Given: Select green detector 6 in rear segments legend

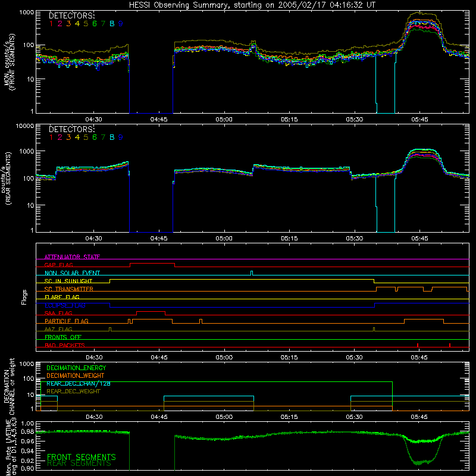Looking at the screenshot, I should point(95,137).
